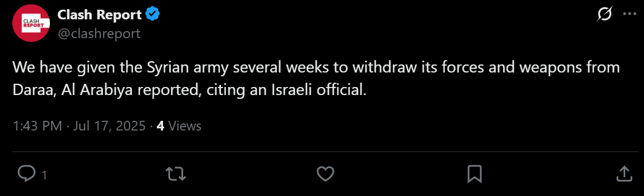The image size is (644, 196).
Task: Open the Grok explain-post icon
Action: click(605, 14)
